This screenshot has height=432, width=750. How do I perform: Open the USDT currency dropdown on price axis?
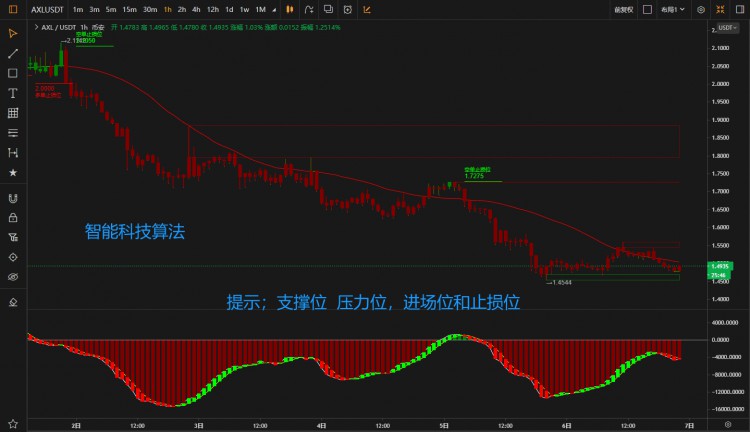coord(728,28)
